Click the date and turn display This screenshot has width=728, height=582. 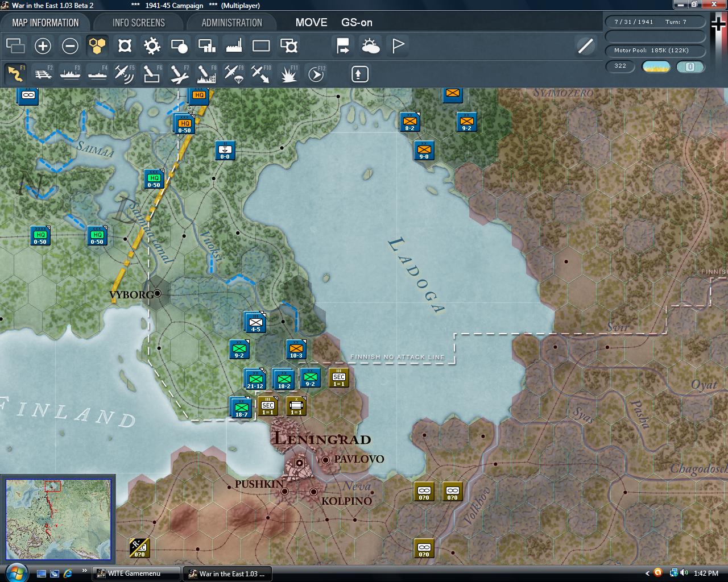click(655, 22)
